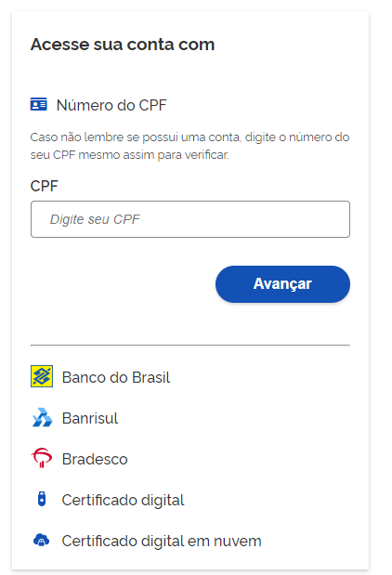
Task: Open the Certificado digital login option
Action: [123, 500]
